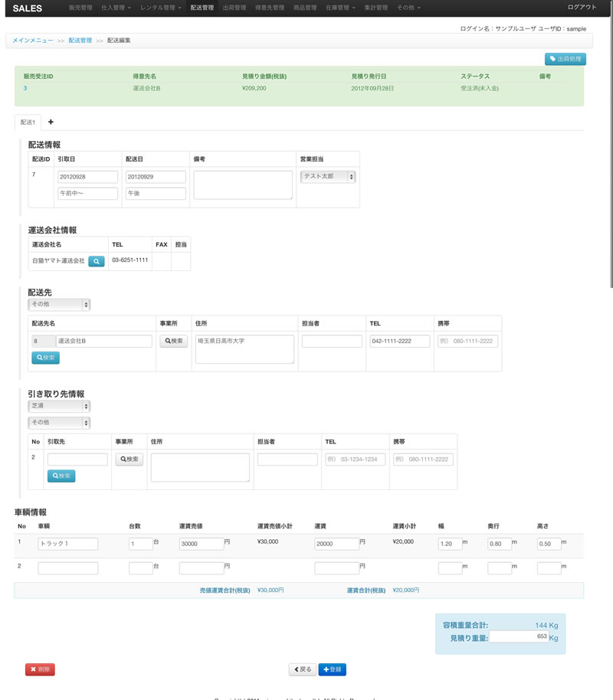Viewport: 613px width, 700px height.
Task: Click the 戻る back button
Action: 302,669
